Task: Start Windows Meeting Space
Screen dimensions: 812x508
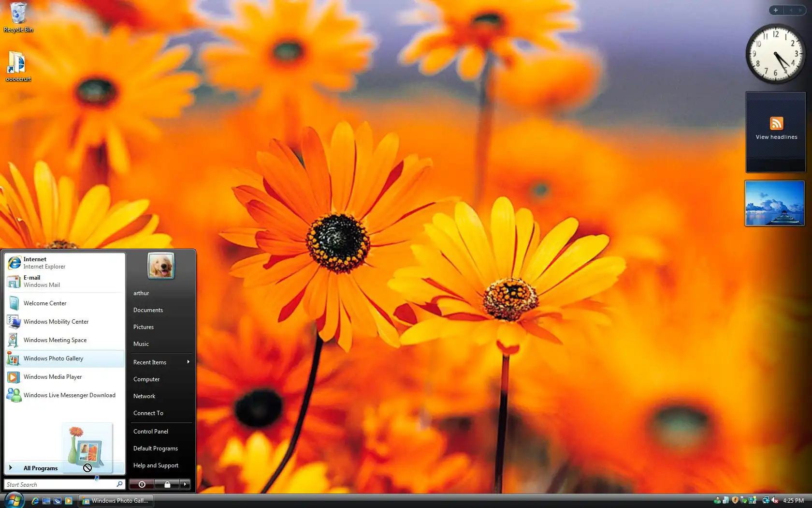Action: click(x=65, y=340)
